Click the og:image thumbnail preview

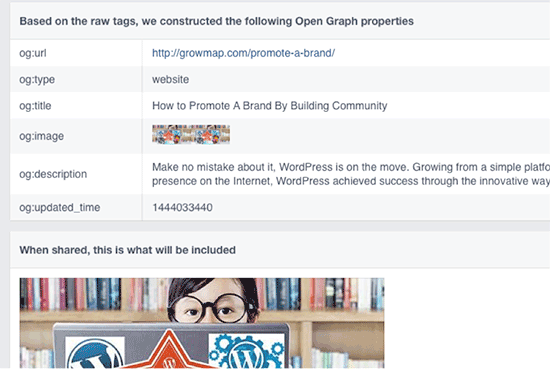click(x=191, y=134)
